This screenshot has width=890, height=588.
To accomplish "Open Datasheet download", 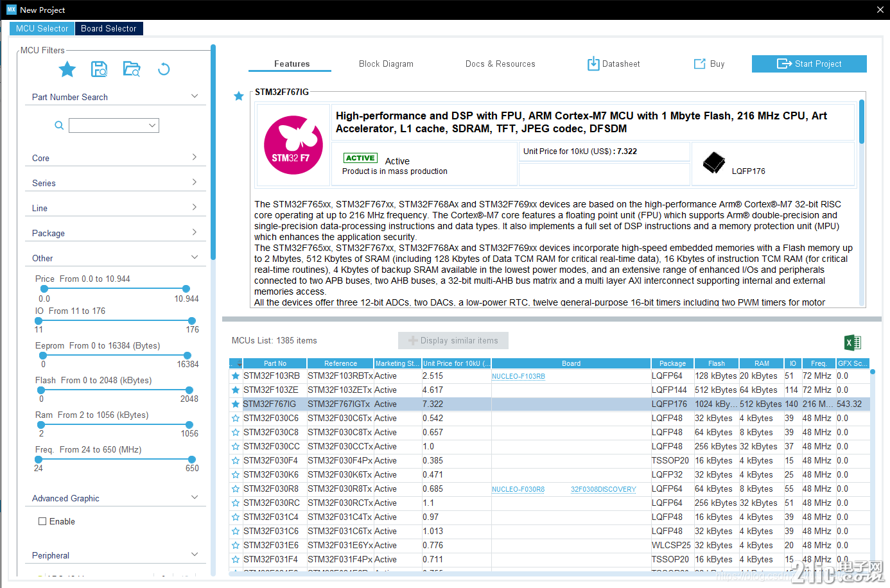I will 614,64.
